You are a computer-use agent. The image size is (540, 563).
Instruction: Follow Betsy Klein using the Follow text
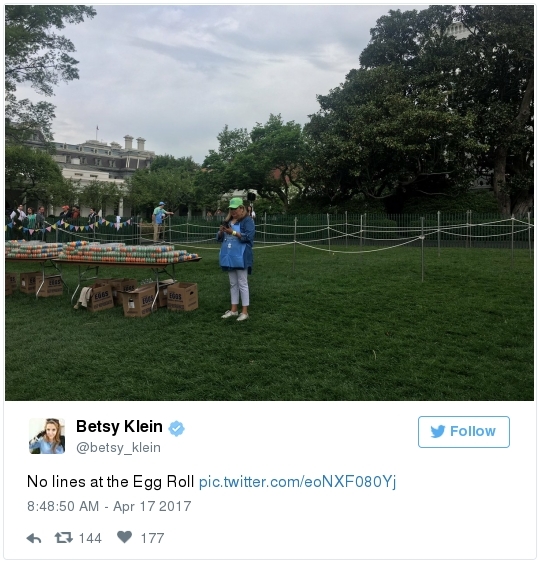point(472,431)
